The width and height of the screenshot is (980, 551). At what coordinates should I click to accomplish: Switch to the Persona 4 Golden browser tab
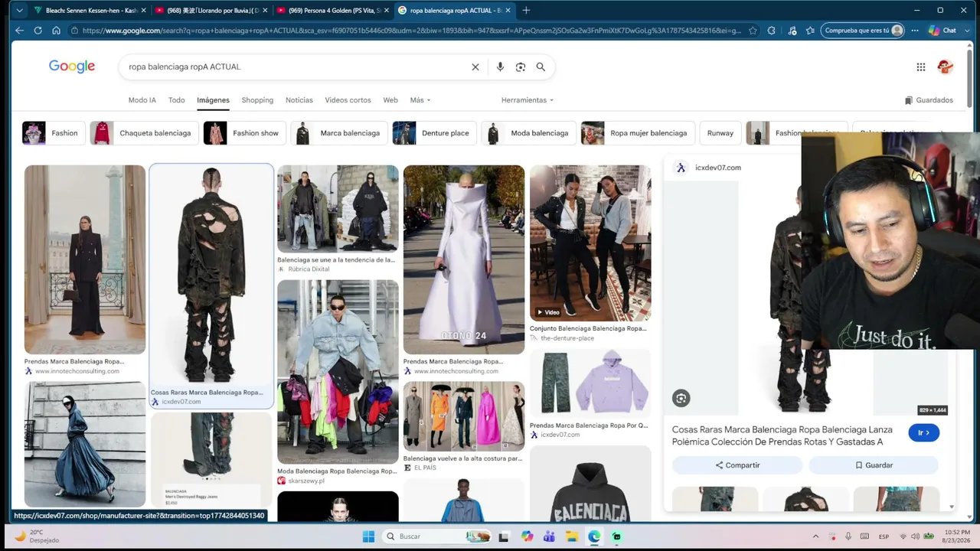coord(332,11)
